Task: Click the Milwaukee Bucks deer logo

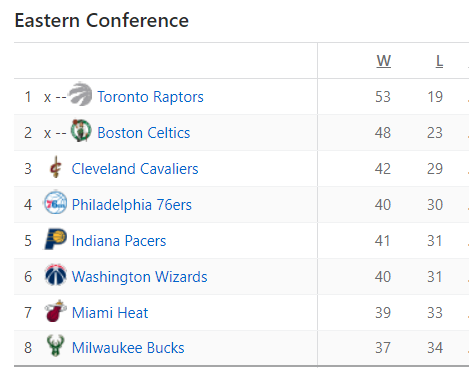Action: point(55,346)
